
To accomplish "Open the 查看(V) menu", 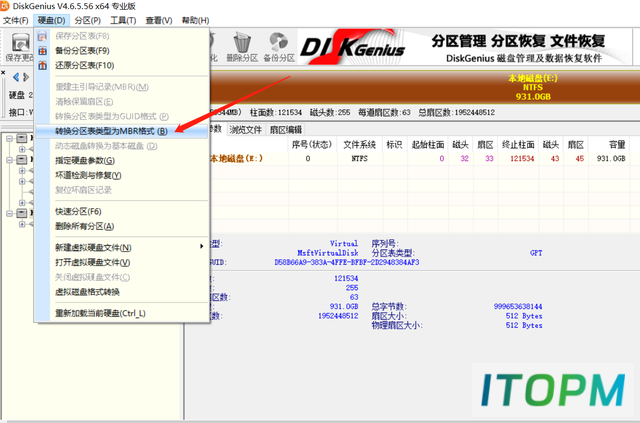I will pyautogui.click(x=159, y=20).
